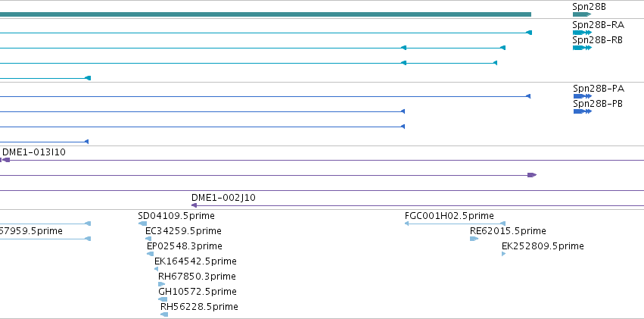Select the DME1-013I10 clone label

(x=34, y=152)
